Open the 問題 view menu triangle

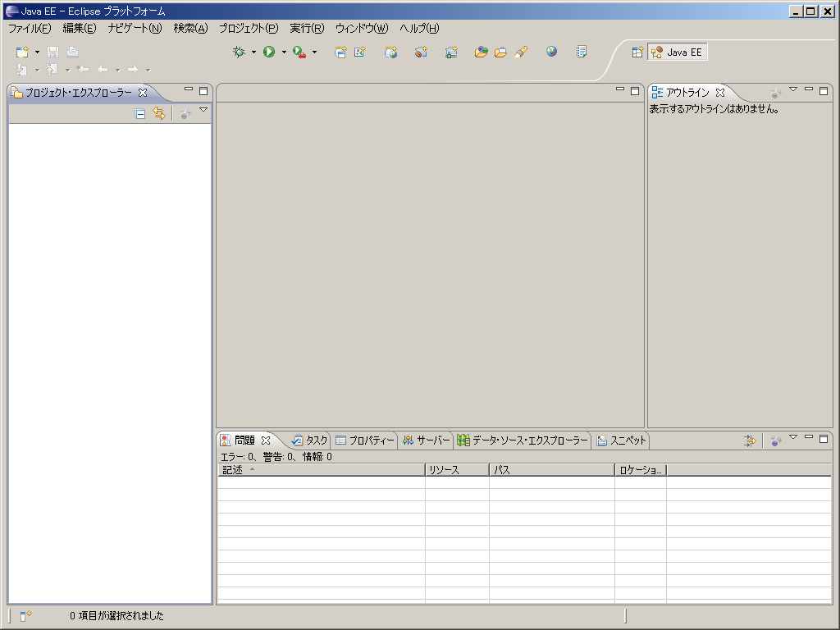(x=793, y=437)
